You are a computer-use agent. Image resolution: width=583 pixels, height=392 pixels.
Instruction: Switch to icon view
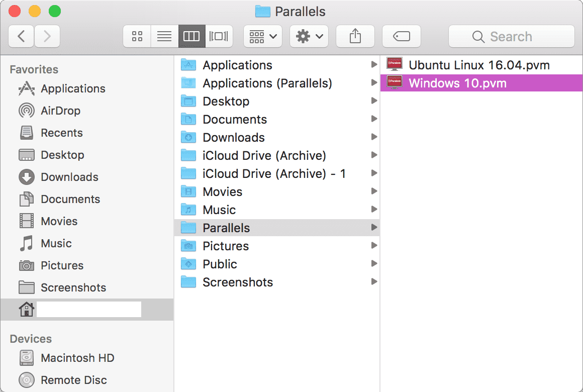[137, 36]
